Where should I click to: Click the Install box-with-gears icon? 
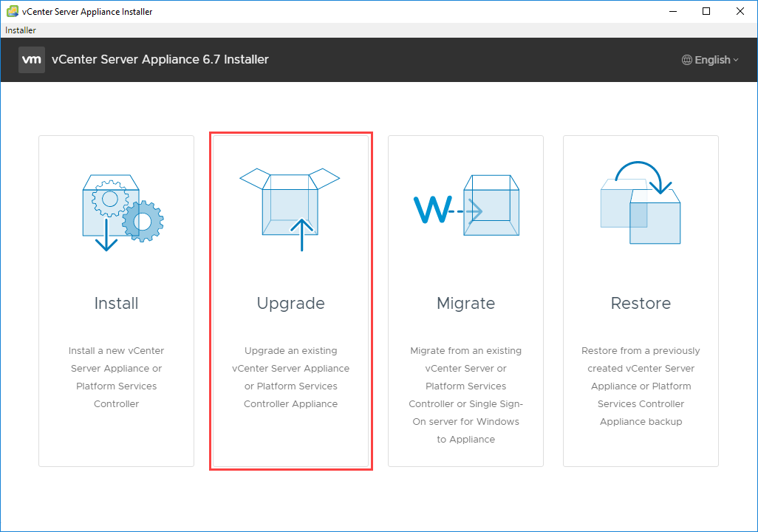(123, 213)
